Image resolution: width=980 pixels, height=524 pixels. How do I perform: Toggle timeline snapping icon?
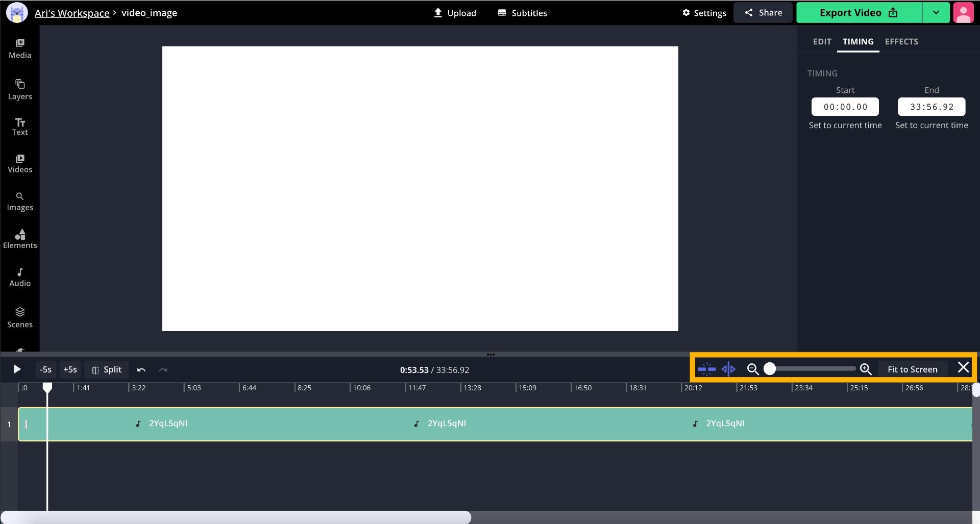[x=707, y=369]
